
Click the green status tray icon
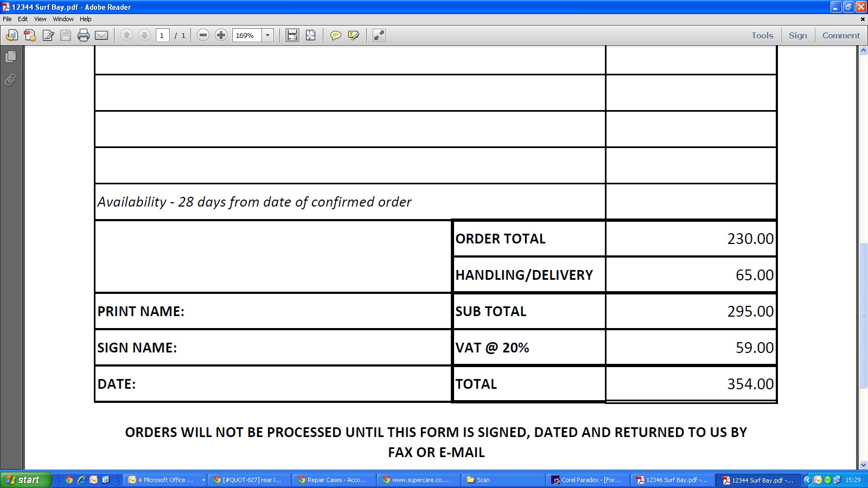pyautogui.click(x=827, y=480)
